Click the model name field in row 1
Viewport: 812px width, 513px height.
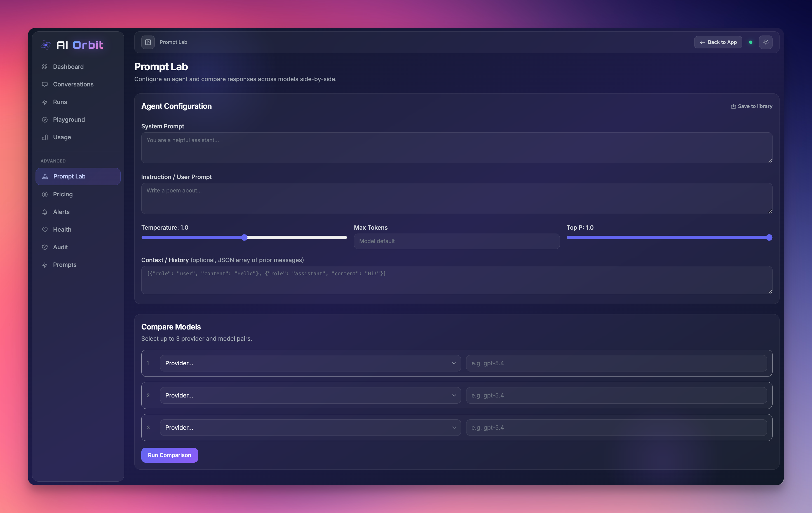click(616, 363)
